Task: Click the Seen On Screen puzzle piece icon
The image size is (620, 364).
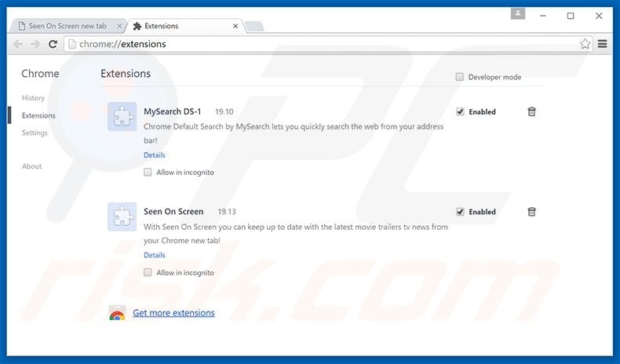Action: (122, 217)
